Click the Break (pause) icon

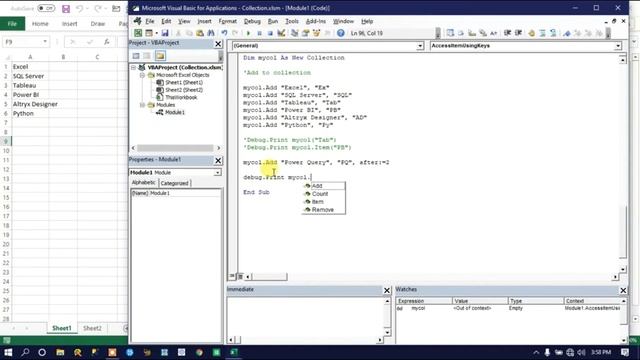[x=259, y=33]
